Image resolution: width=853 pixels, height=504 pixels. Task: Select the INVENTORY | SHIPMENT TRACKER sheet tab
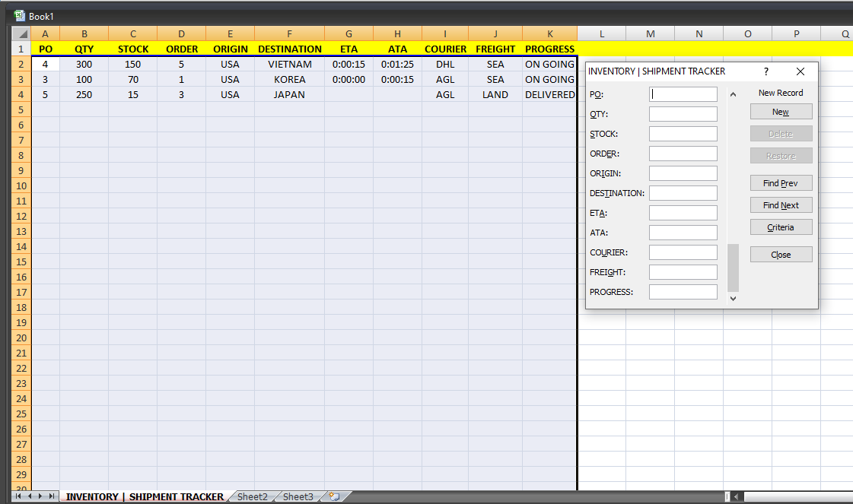tap(144, 496)
